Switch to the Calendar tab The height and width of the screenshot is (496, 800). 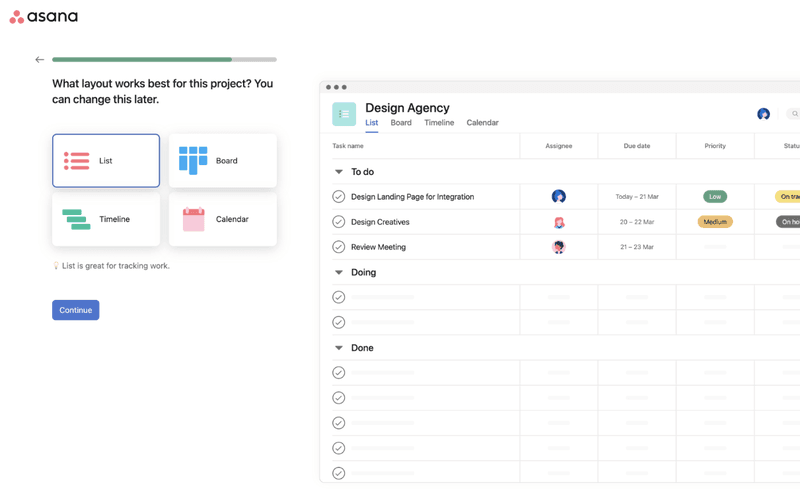click(482, 123)
